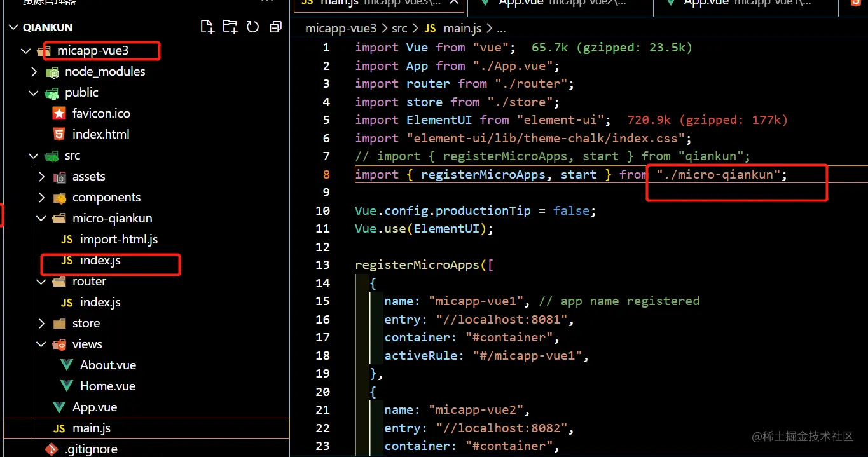This screenshot has height=457, width=868.
Task: Click the New File icon in explorer header
Action: 207,27
